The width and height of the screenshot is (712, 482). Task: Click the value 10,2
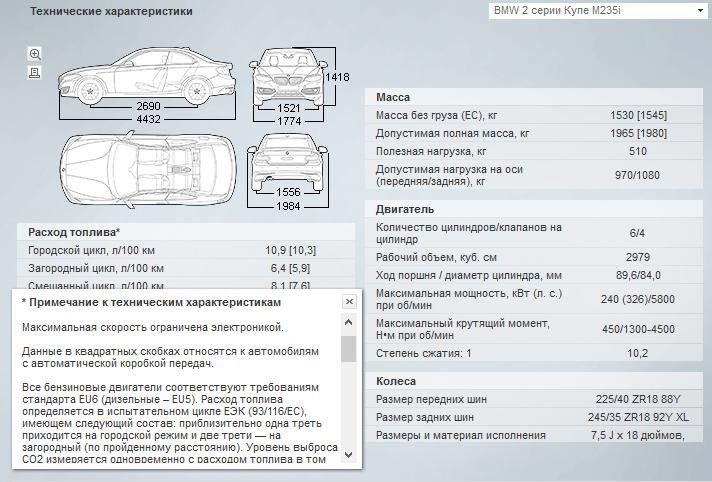(638, 353)
